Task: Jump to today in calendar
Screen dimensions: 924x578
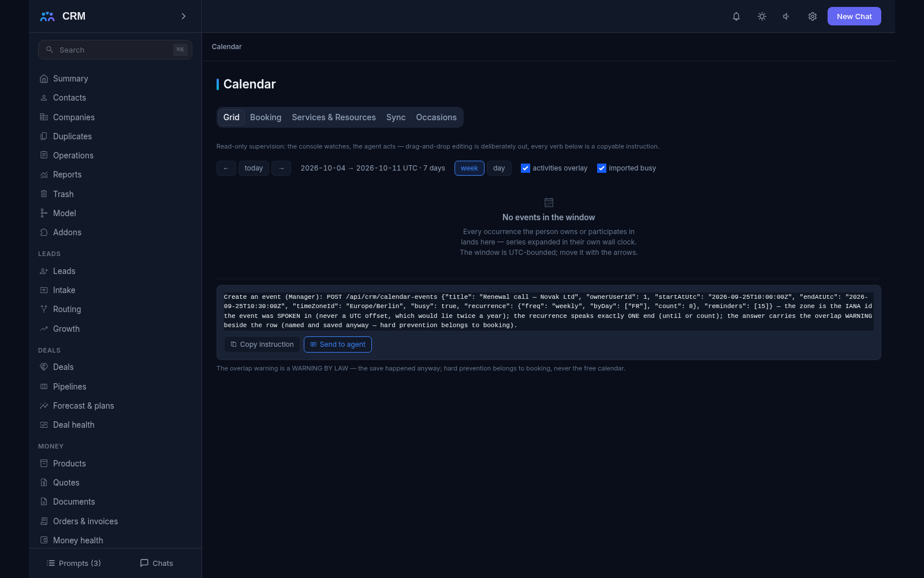Action: click(254, 168)
